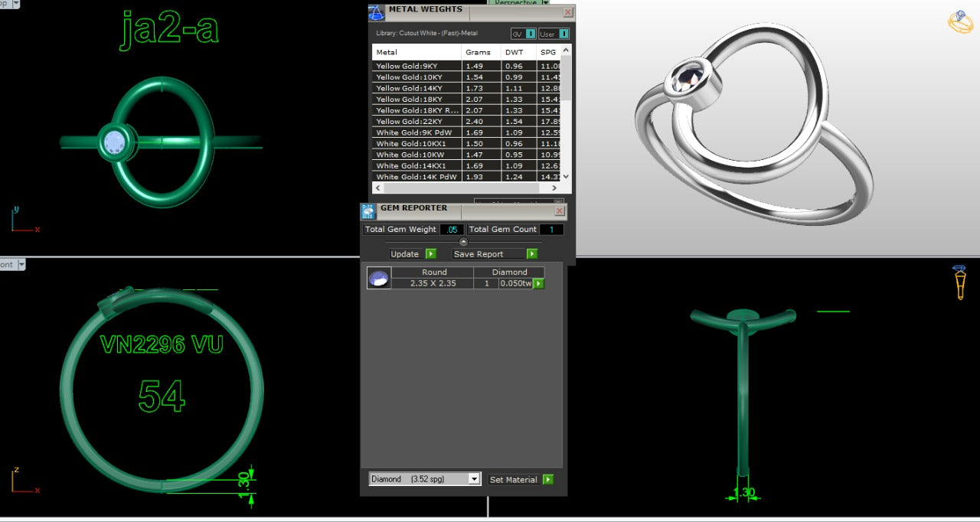Viewport: 980px width, 522px height.
Task: Click the green arrow beside 0.050tw
Action: click(x=538, y=283)
